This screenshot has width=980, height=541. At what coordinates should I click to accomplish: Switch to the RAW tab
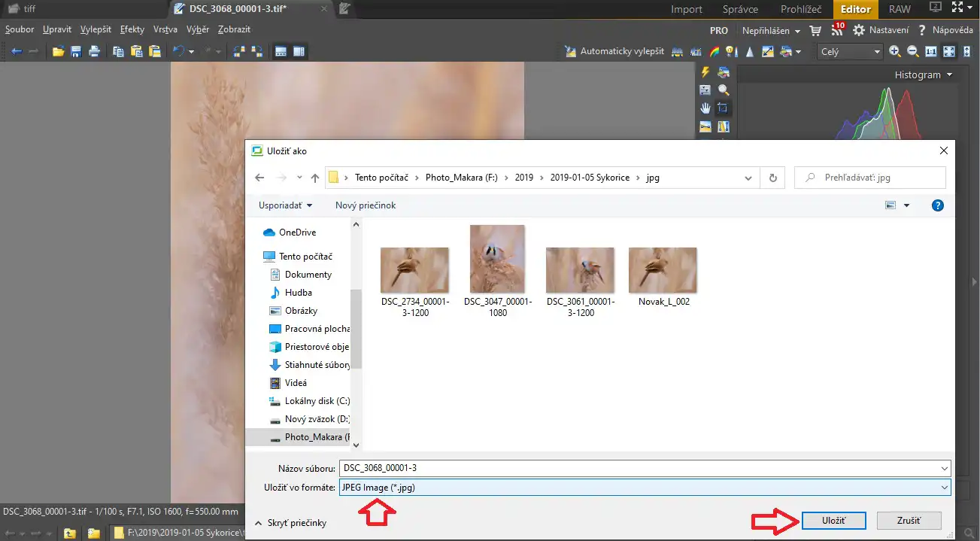coord(899,10)
